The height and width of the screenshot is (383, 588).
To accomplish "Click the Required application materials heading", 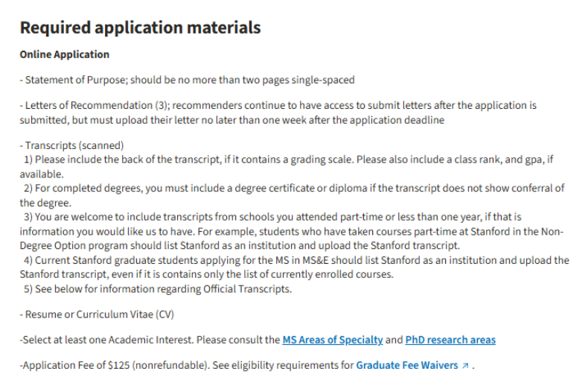I will tap(140, 28).
